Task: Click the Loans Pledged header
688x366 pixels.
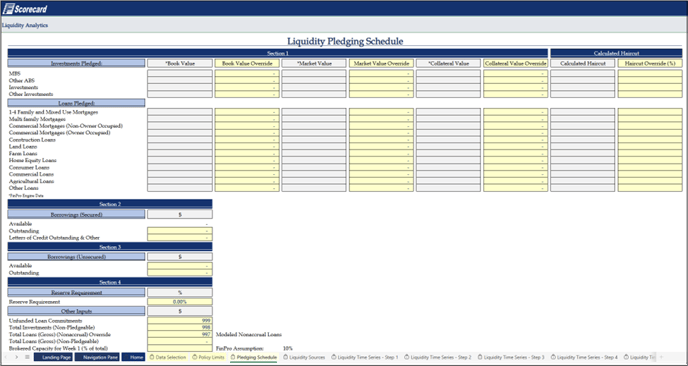Action: [76, 103]
